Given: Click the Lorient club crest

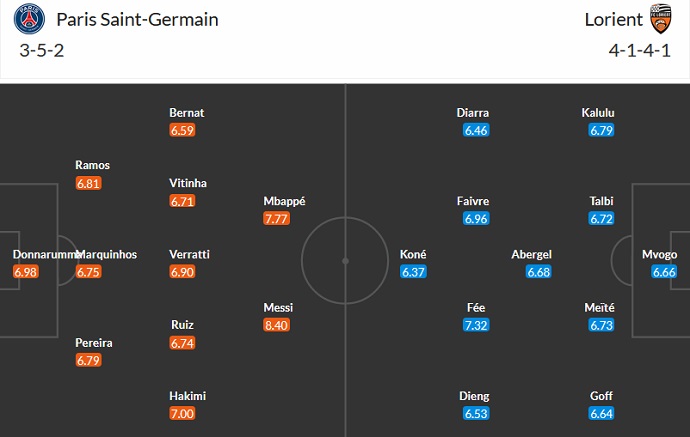Looking at the screenshot, I should pos(659,20).
